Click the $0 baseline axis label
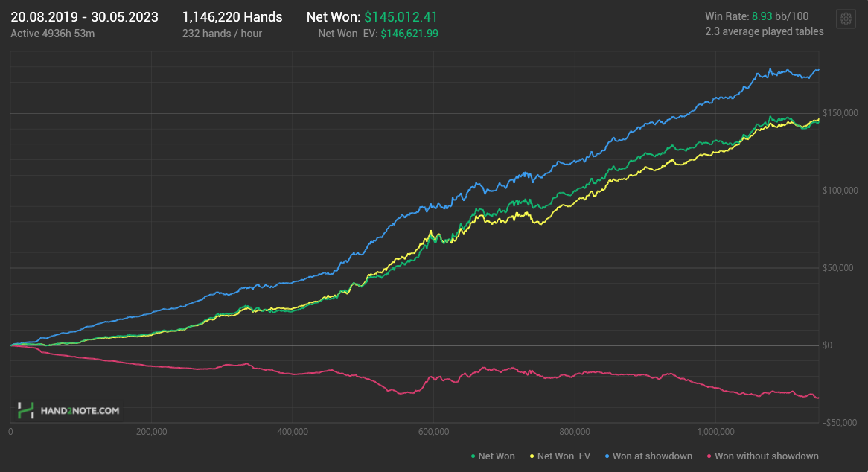Viewport: 868px width, 472px height. coord(827,345)
